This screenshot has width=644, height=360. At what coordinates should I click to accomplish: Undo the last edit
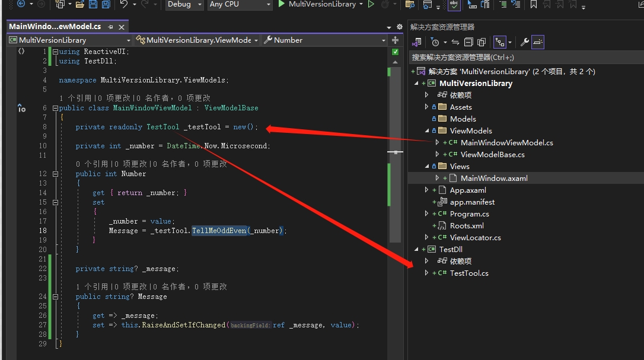point(123,4)
